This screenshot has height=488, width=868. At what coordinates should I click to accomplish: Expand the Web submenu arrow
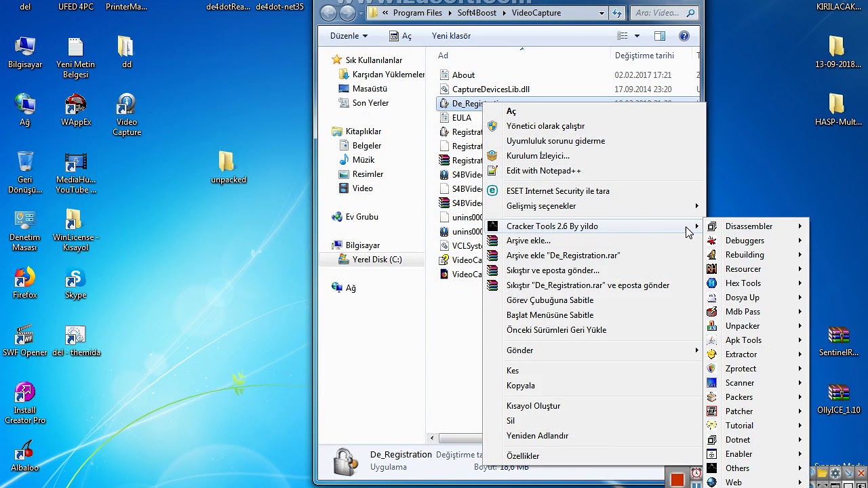[x=800, y=483]
